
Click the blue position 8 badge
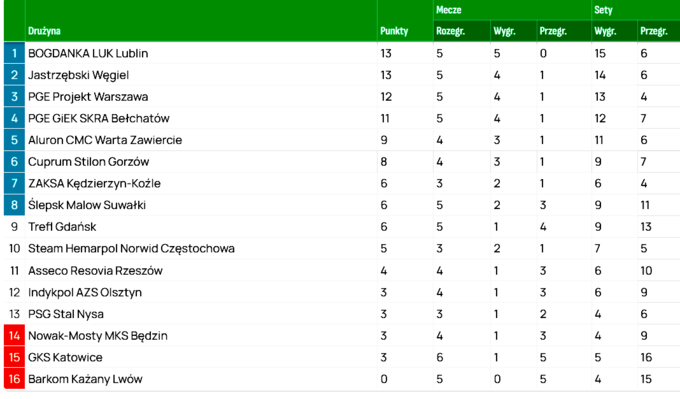click(14, 205)
